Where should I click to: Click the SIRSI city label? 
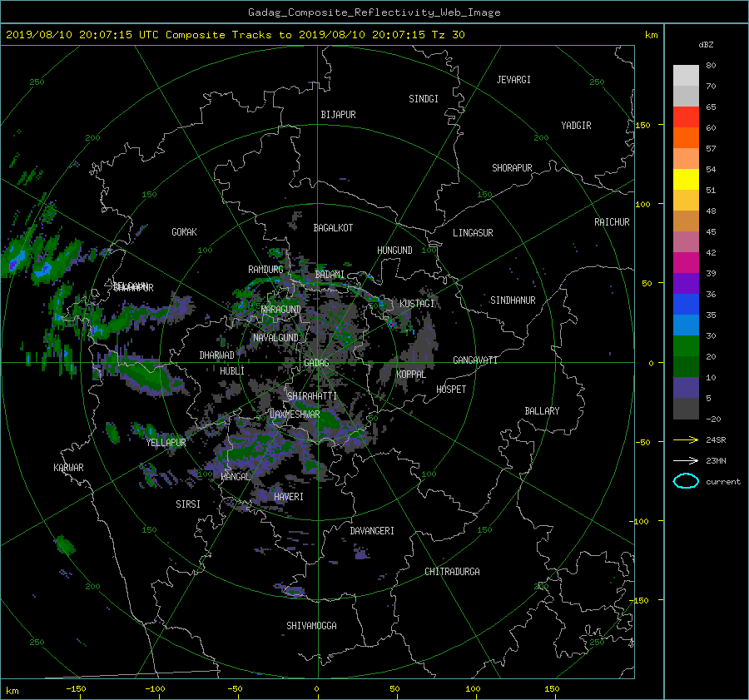(x=188, y=504)
